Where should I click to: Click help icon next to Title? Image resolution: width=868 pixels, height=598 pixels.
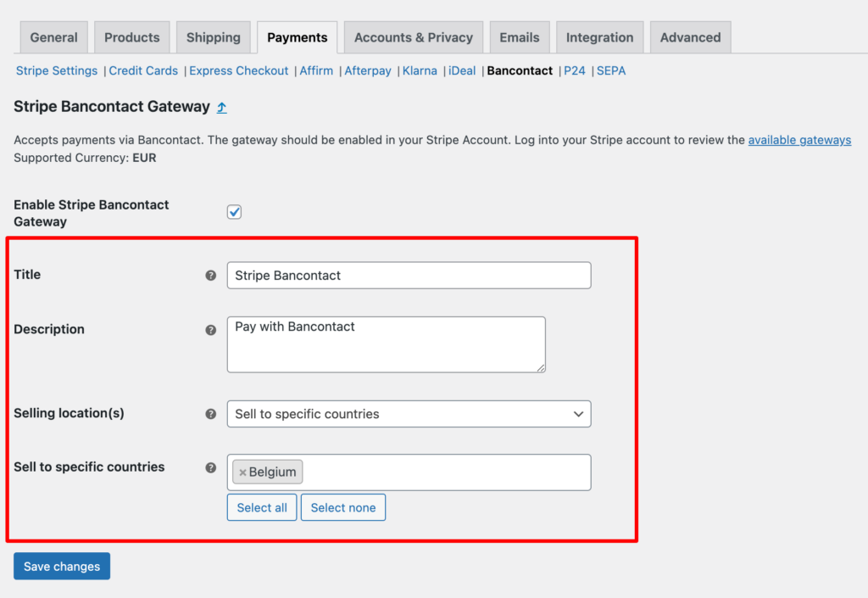coord(211,275)
